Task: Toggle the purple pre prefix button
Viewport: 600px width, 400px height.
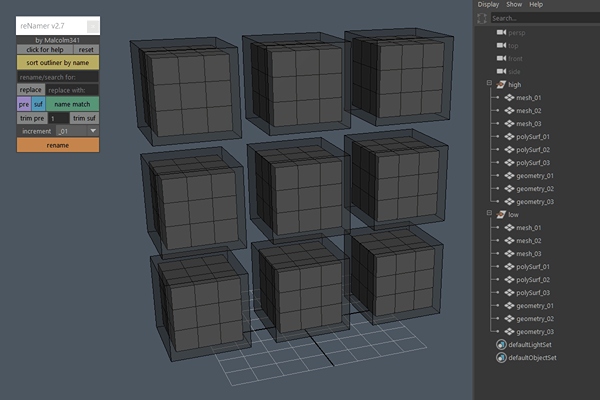Action: 24,104
